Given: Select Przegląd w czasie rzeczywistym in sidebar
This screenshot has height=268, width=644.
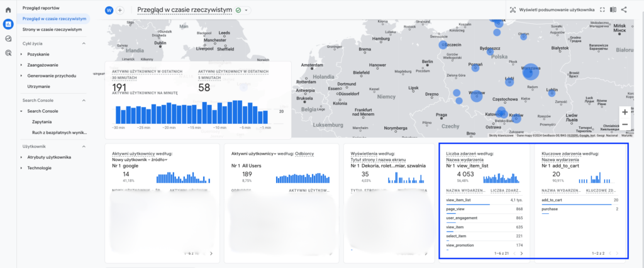Looking at the screenshot, I should 54,18.
